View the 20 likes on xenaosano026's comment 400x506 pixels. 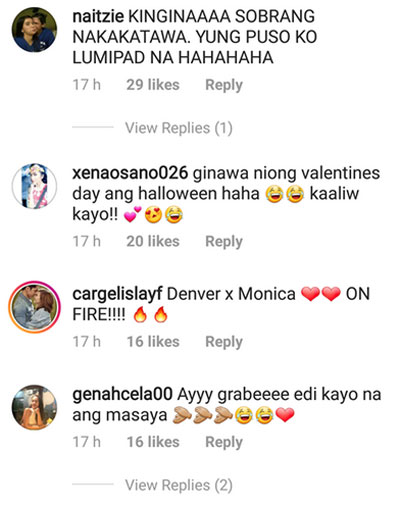pyautogui.click(x=153, y=241)
